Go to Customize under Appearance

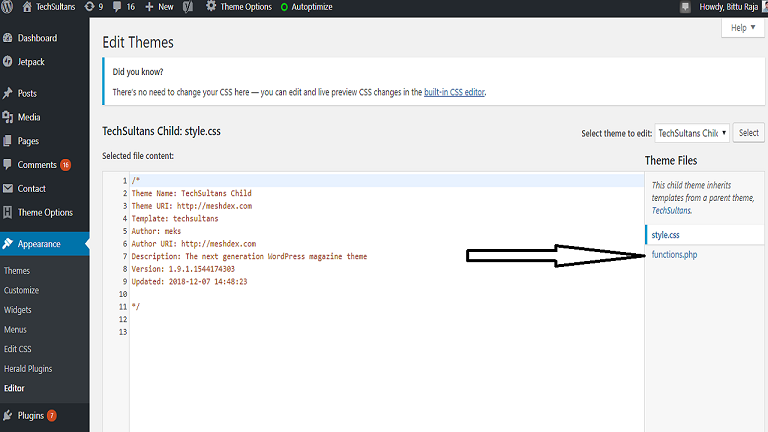coord(21,290)
